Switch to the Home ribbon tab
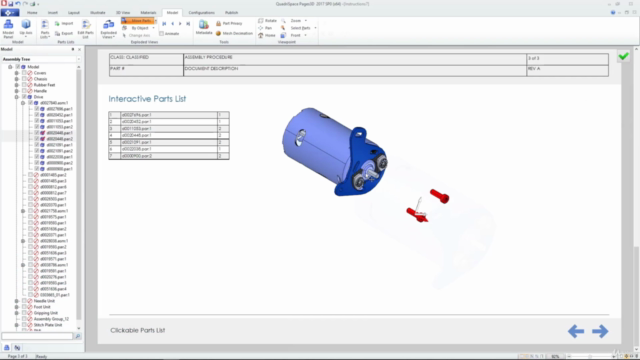This screenshot has width=640, height=360. click(x=32, y=13)
